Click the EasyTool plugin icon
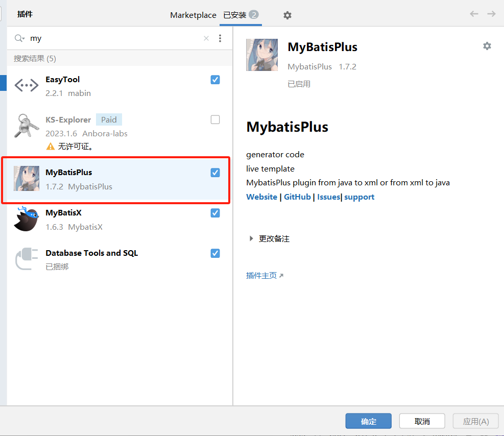The height and width of the screenshot is (436, 504). click(x=26, y=85)
